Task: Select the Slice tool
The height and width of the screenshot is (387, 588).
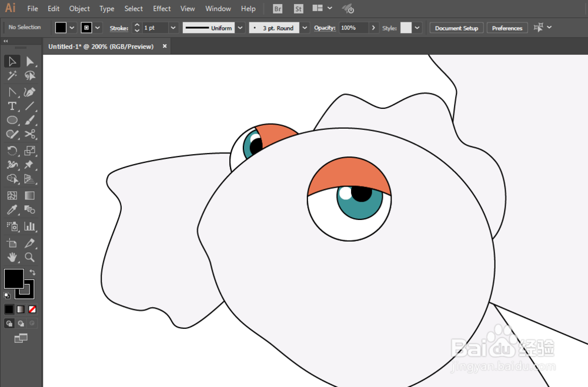Action: pyautogui.click(x=29, y=243)
